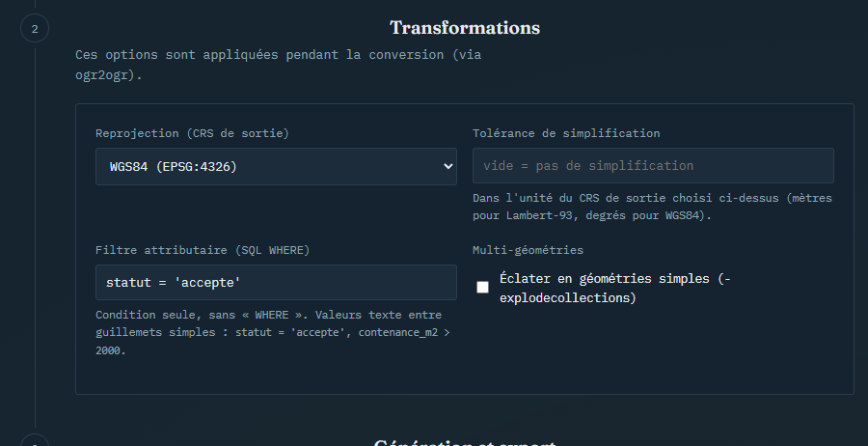Select the 'Ces options sont appliquées' description
868x446 pixels.
[x=278, y=65]
